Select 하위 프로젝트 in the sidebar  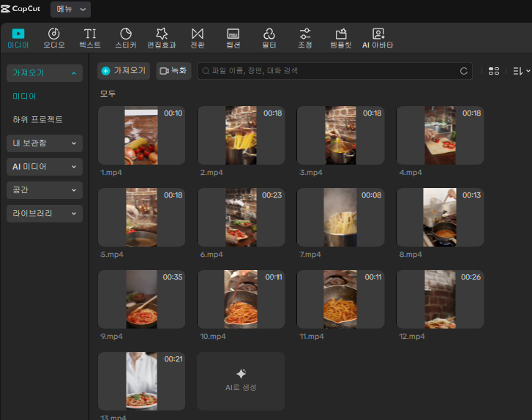pyautogui.click(x=38, y=119)
